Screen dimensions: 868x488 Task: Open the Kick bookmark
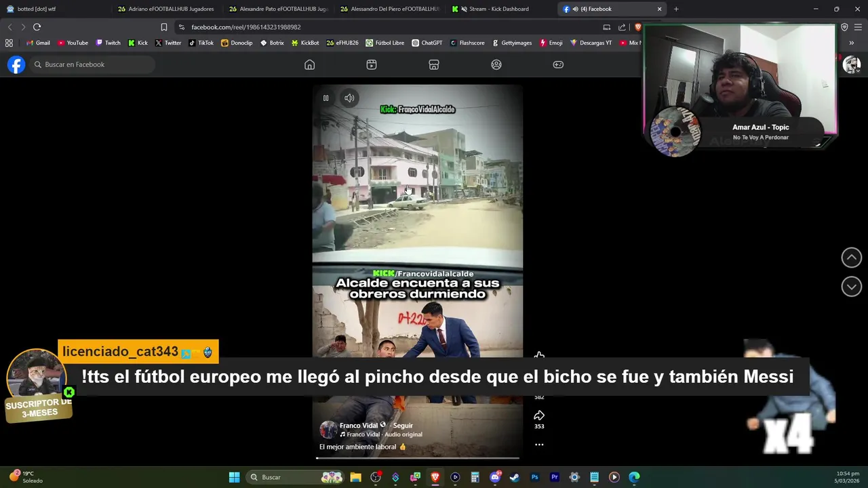coord(138,43)
